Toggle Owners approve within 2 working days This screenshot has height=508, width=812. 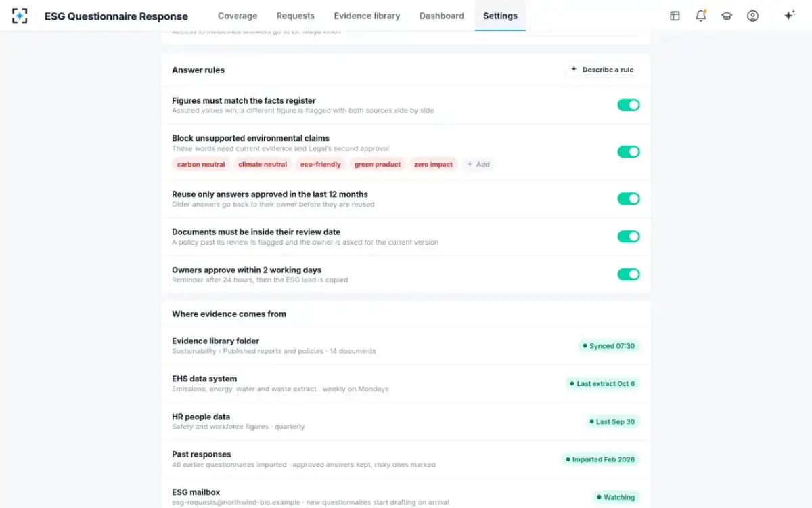point(629,274)
